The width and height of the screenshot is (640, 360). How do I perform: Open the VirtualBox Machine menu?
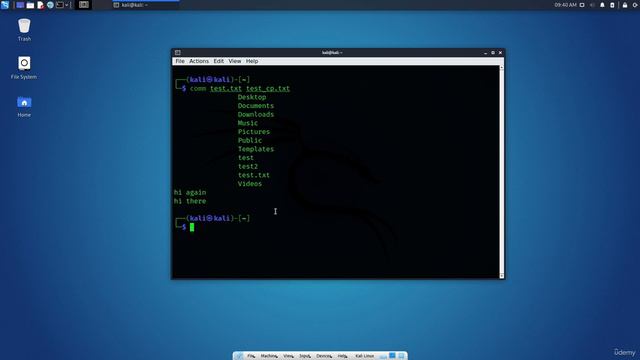(x=269, y=356)
